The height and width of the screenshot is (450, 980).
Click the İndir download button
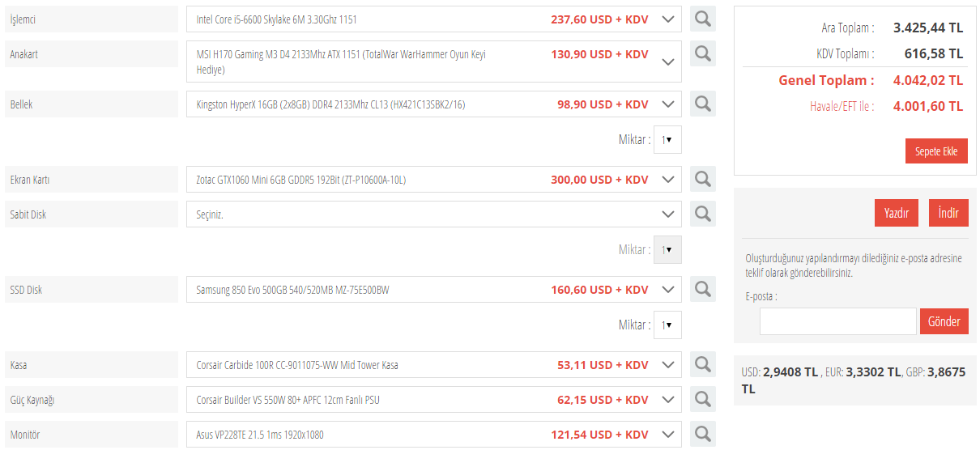tap(948, 213)
